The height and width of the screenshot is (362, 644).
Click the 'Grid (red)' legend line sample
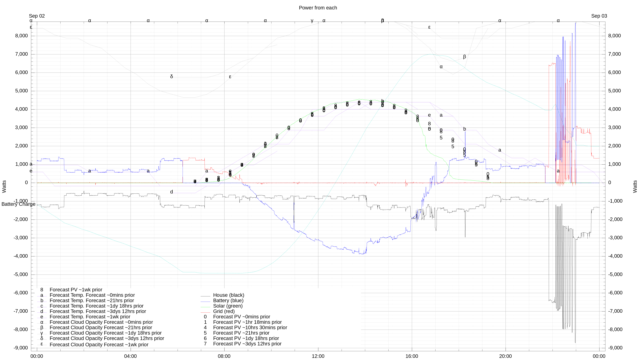point(205,312)
